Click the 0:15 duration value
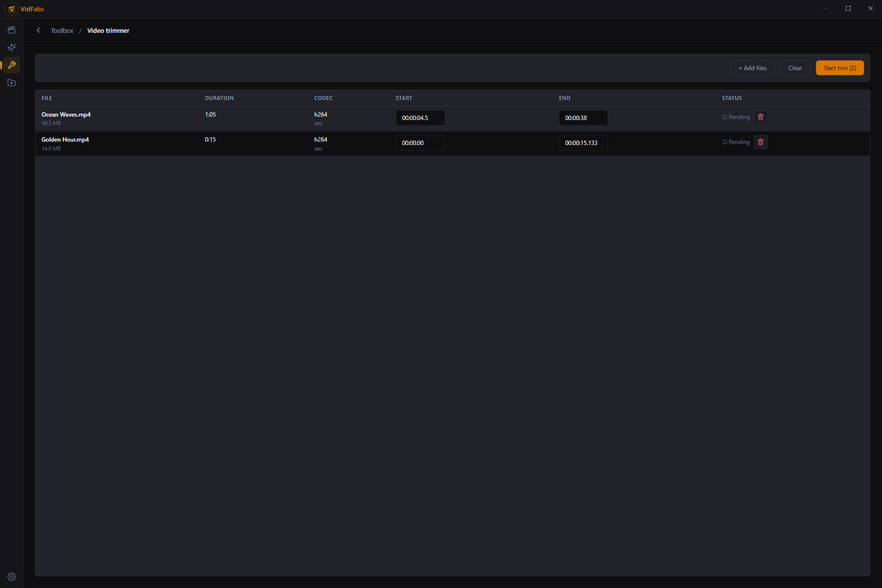Image resolution: width=882 pixels, height=588 pixels. coord(210,140)
